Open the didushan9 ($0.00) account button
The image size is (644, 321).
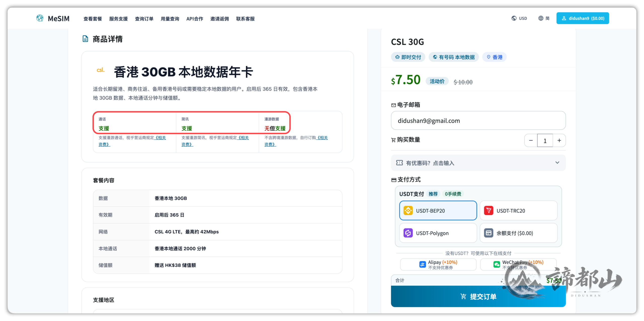[583, 18]
